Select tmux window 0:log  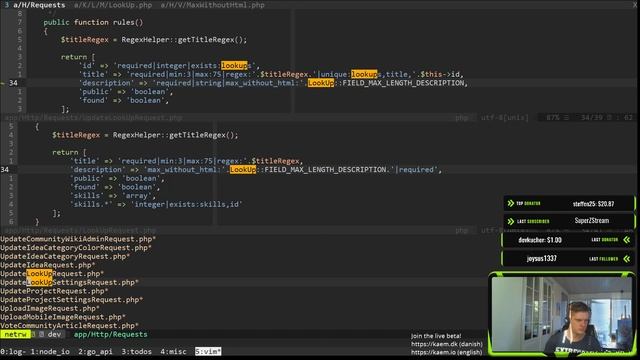13,351
